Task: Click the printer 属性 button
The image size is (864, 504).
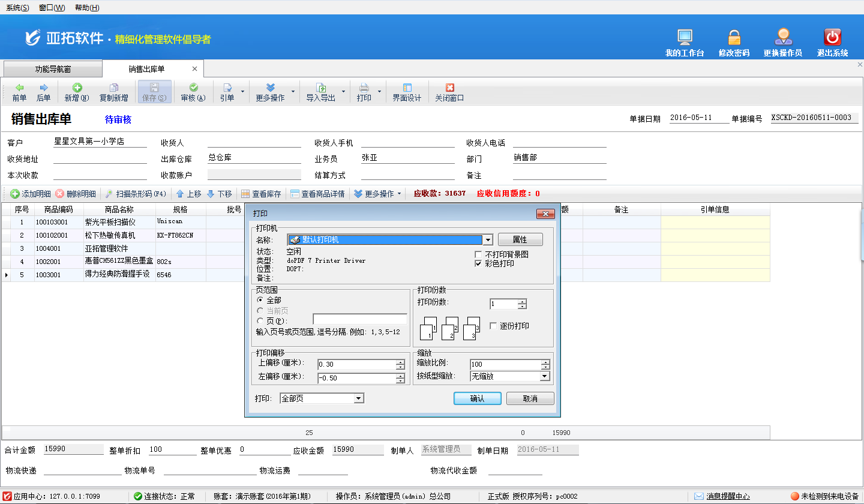Action: pos(520,239)
